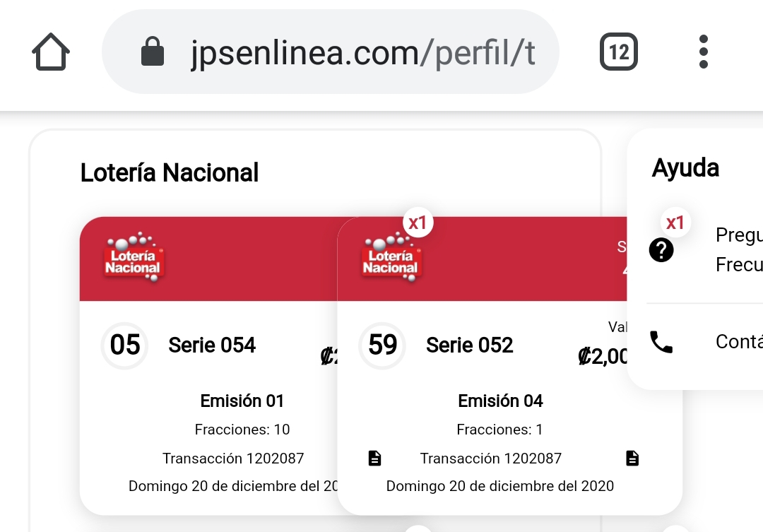Screen dimensions: 763x532
Task: Tap the question mark help icon
Action: coord(661,249)
